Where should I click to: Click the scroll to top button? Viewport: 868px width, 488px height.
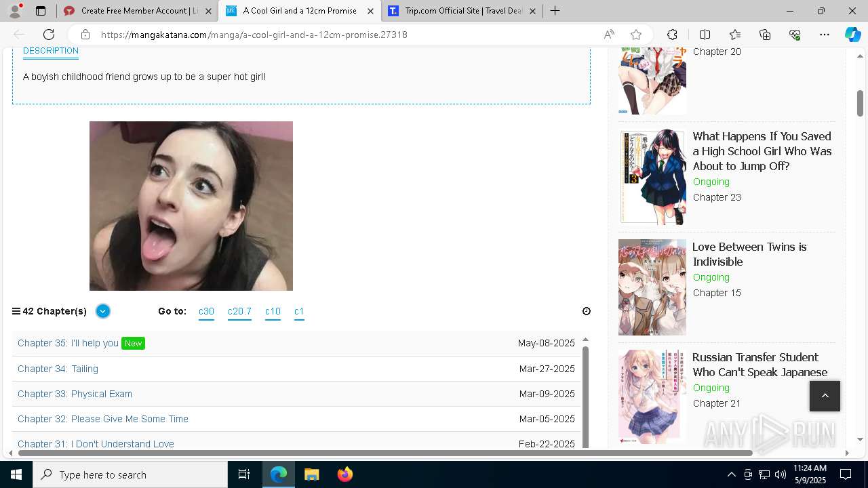[x=825, y=396]
